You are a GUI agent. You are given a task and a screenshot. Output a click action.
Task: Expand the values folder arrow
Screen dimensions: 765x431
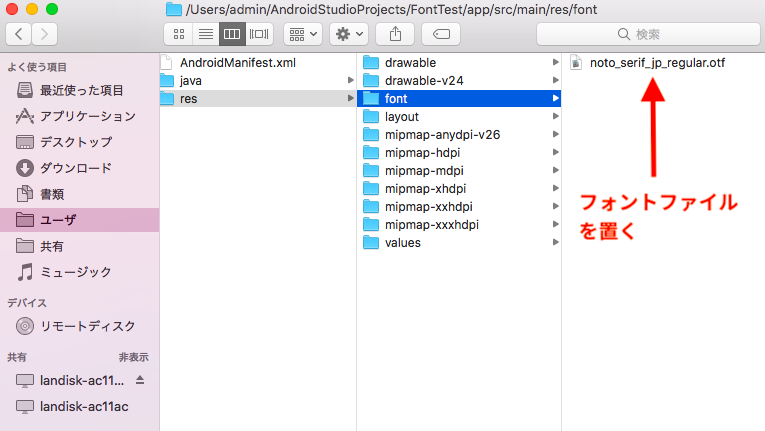tap(555, 242)
